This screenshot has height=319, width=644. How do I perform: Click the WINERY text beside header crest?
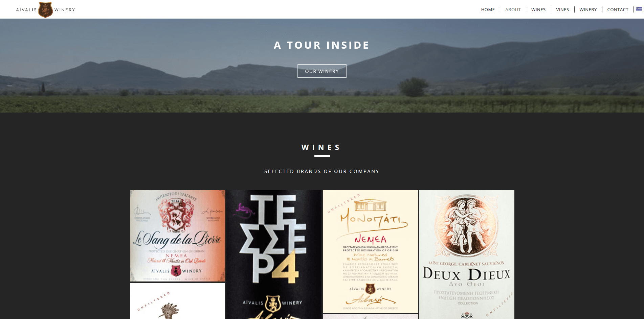[x=65, y=10]
